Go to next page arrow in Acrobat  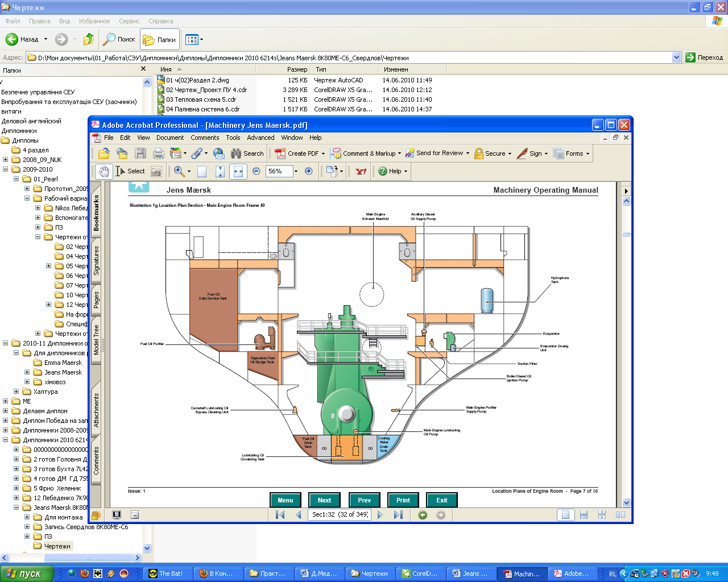click(x=380, y=514)
